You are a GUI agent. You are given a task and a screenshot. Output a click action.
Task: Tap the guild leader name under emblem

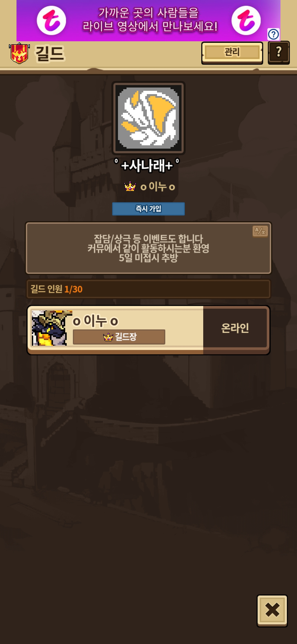click(158, 187)
